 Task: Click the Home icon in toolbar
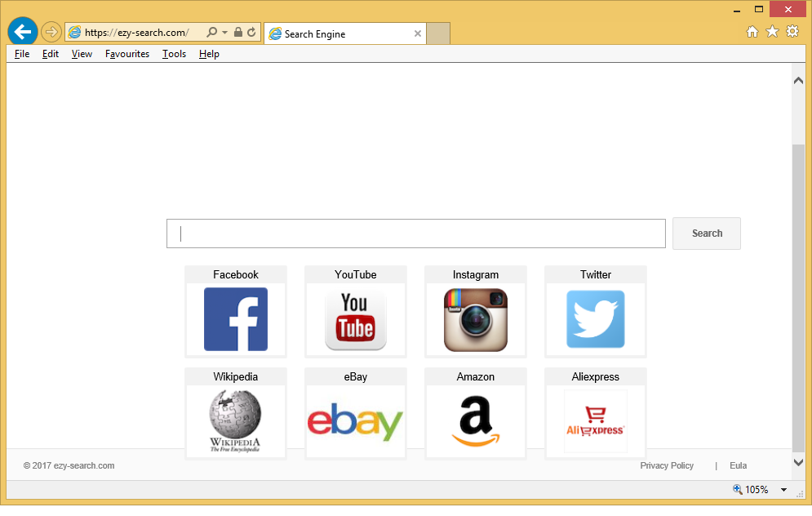tap(752, 33)
